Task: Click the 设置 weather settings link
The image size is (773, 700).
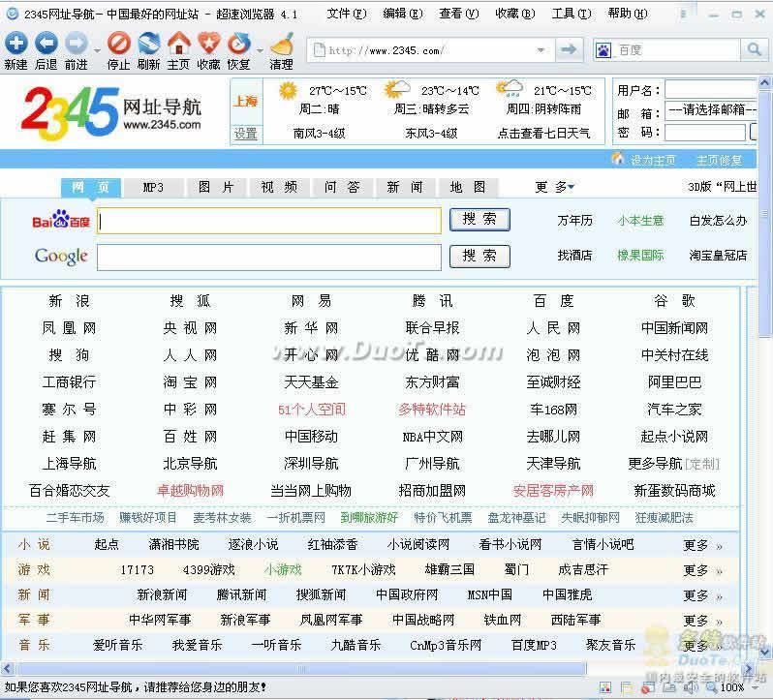Action: tap(245, 134)
